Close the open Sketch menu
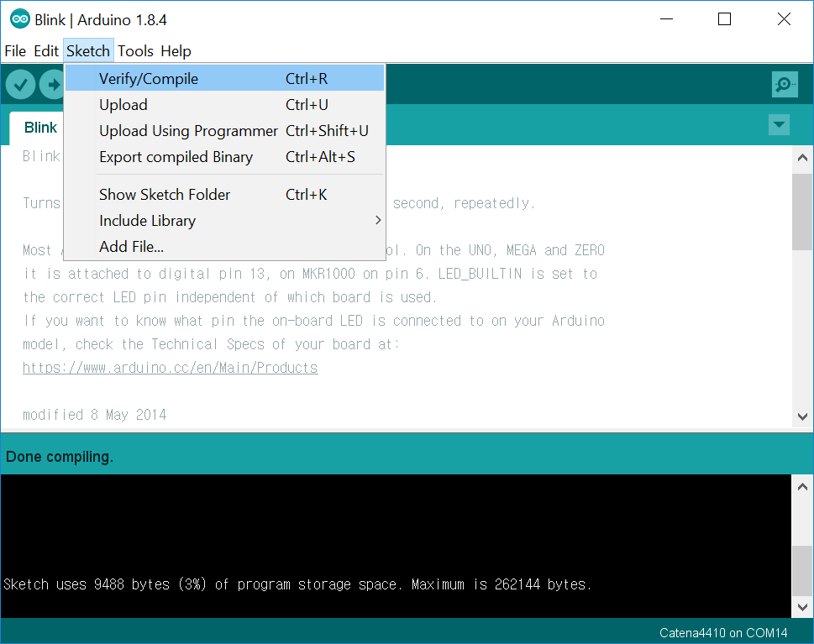This screenshot has height=644, width=814. point(88,51)
